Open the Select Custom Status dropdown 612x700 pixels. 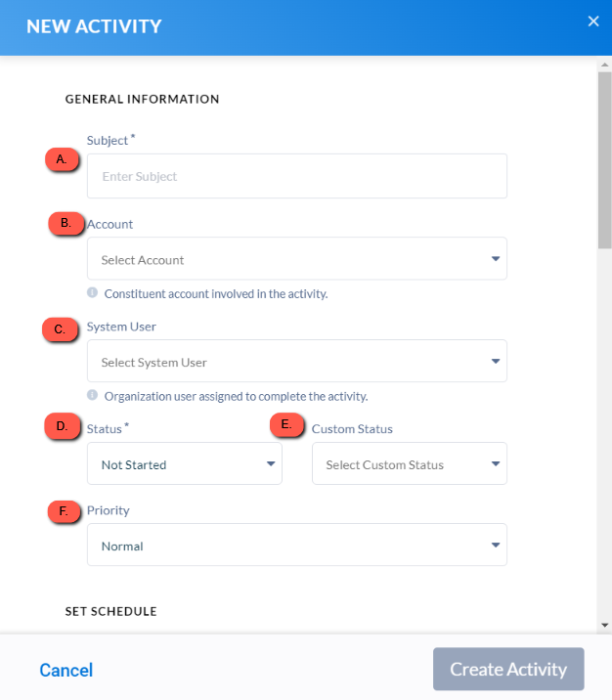[410, 463]
